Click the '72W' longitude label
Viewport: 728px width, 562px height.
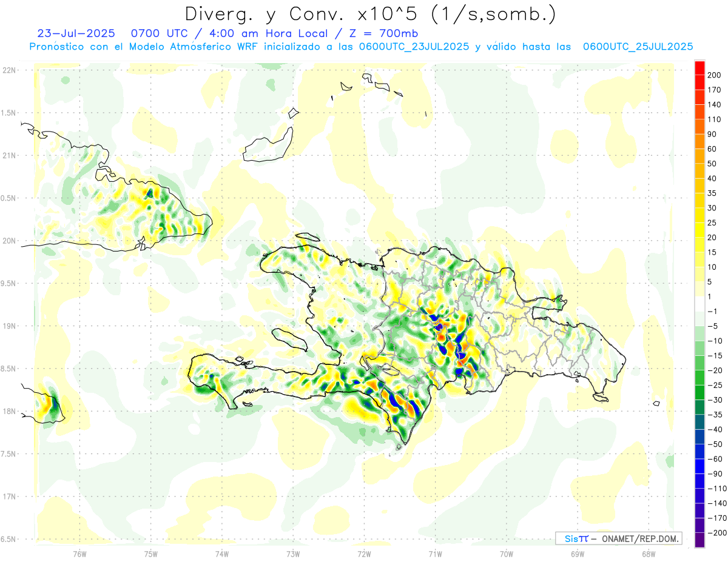(x=364, y=554)
